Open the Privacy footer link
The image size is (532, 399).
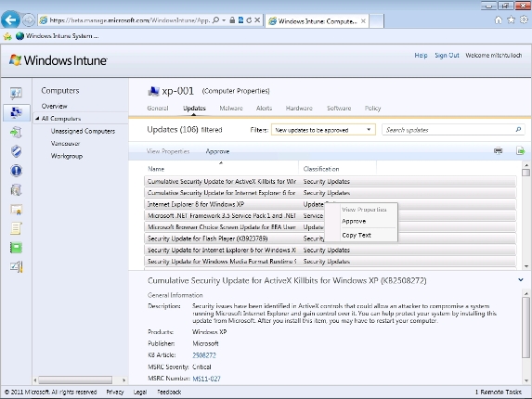point(115,392)
